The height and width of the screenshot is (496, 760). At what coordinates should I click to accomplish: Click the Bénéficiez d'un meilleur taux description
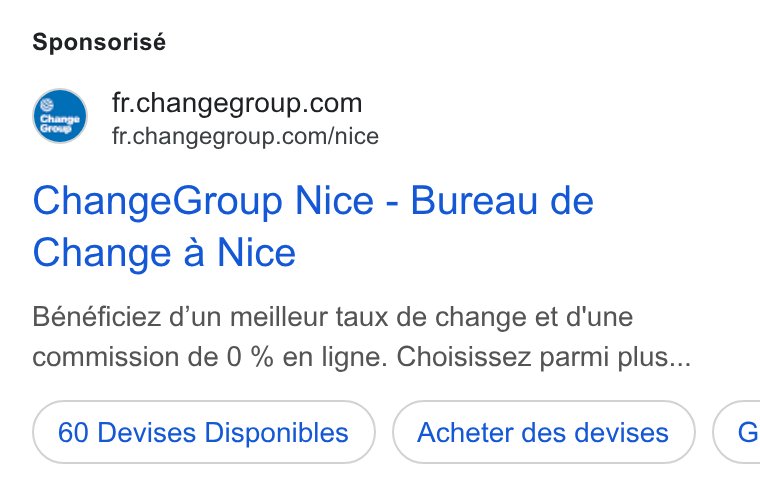point(332,317)
